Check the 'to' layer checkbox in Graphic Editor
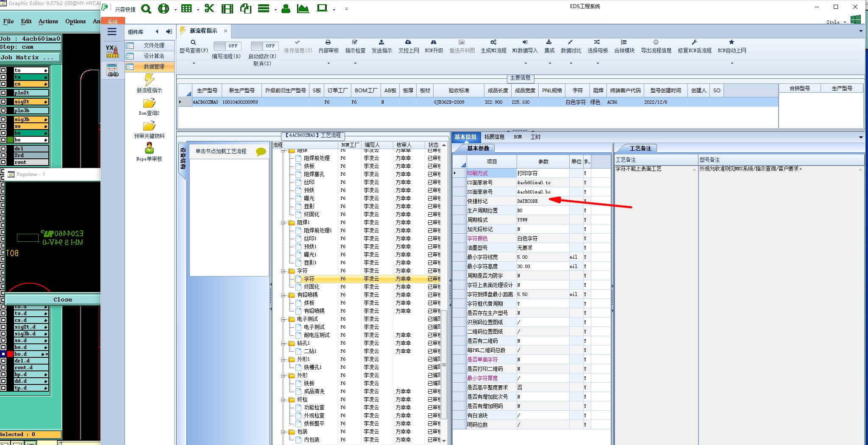 [x=3, y=70]
